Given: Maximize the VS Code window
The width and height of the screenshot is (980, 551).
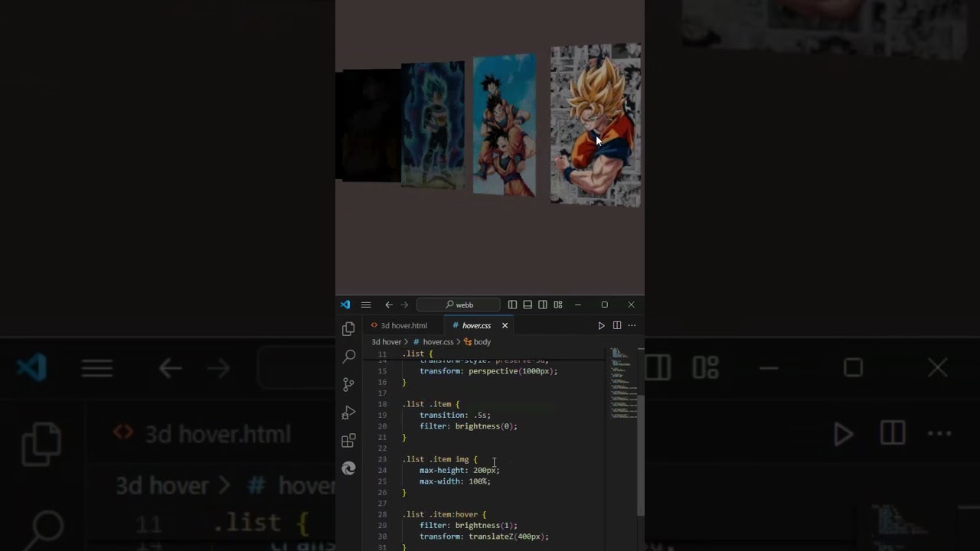Looking at the screenshot, I should [604, 305].
